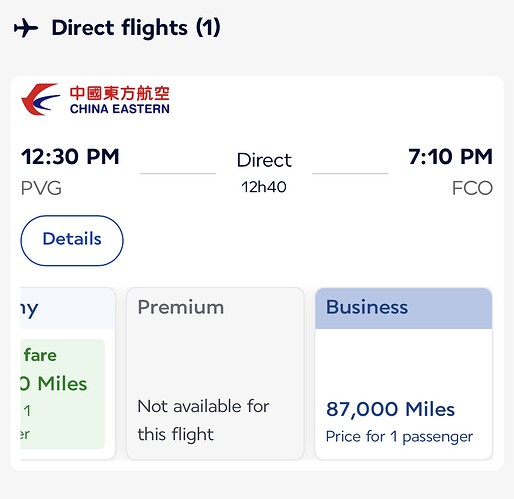Click the CHINA EASTERN airline name text
This screenshot has width=514, height=499.
click(x=120, y=109)
